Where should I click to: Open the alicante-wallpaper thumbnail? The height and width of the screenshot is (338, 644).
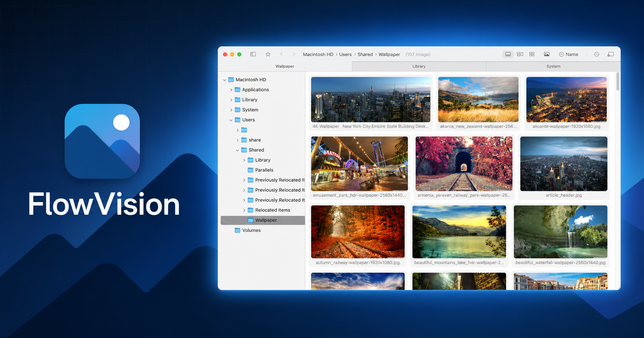coord(566,100)
